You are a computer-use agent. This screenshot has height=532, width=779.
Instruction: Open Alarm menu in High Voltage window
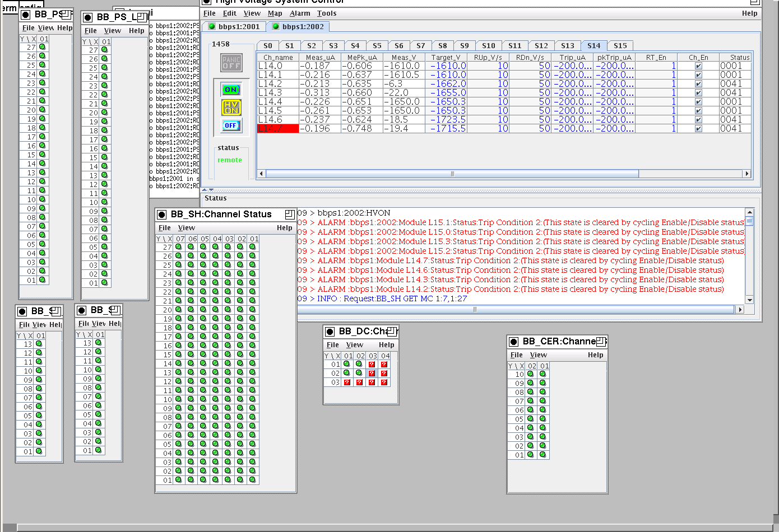[x=300, y=13]
